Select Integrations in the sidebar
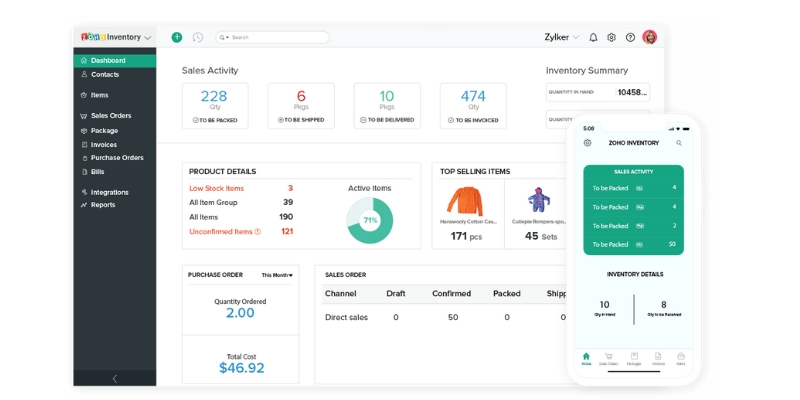800x400 pixels. (x=109, y=192)
